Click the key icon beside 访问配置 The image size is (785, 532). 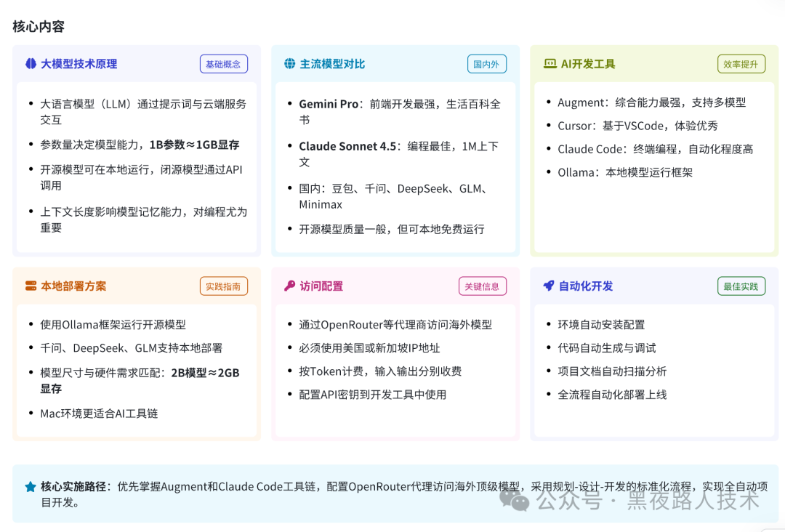(289, 286)
